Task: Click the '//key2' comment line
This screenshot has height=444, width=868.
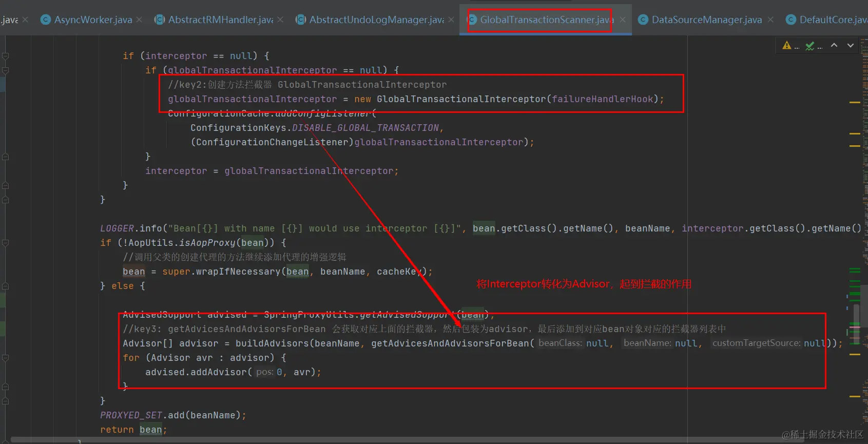Action: pos(307,85)
